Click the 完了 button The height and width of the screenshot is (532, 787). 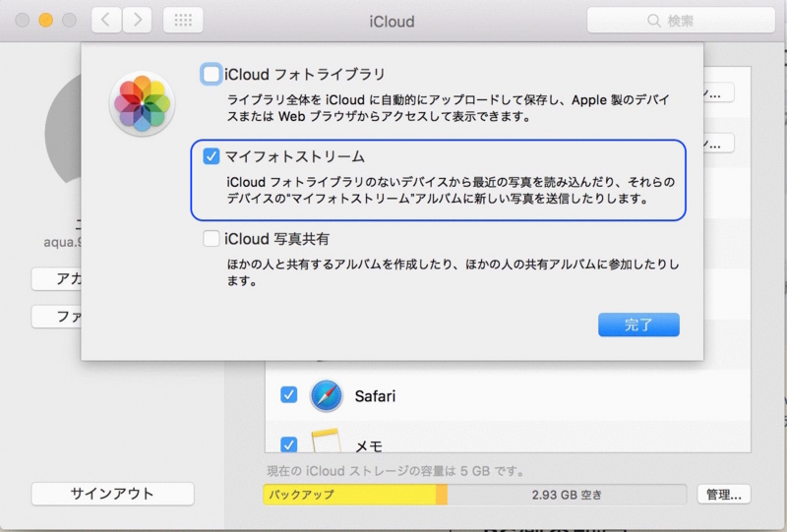[x=638, y=325]
